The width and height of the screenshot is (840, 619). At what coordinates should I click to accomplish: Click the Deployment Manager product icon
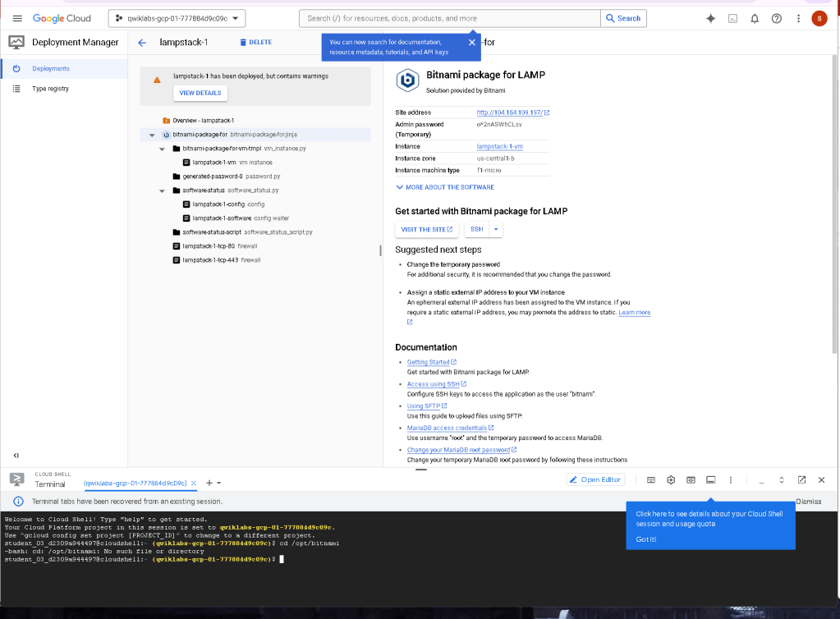coord(16,43)
